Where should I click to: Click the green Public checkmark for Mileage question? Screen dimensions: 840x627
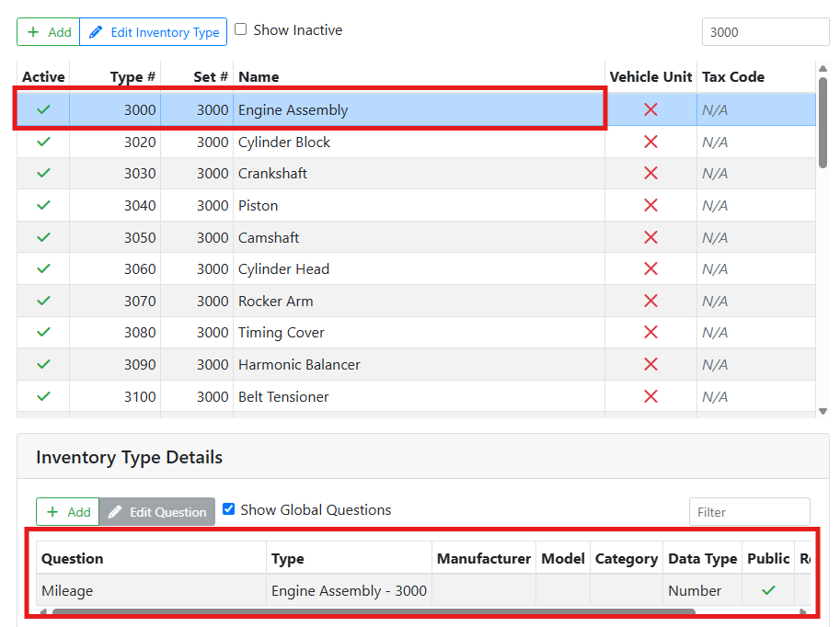click(x=767, y=590)
